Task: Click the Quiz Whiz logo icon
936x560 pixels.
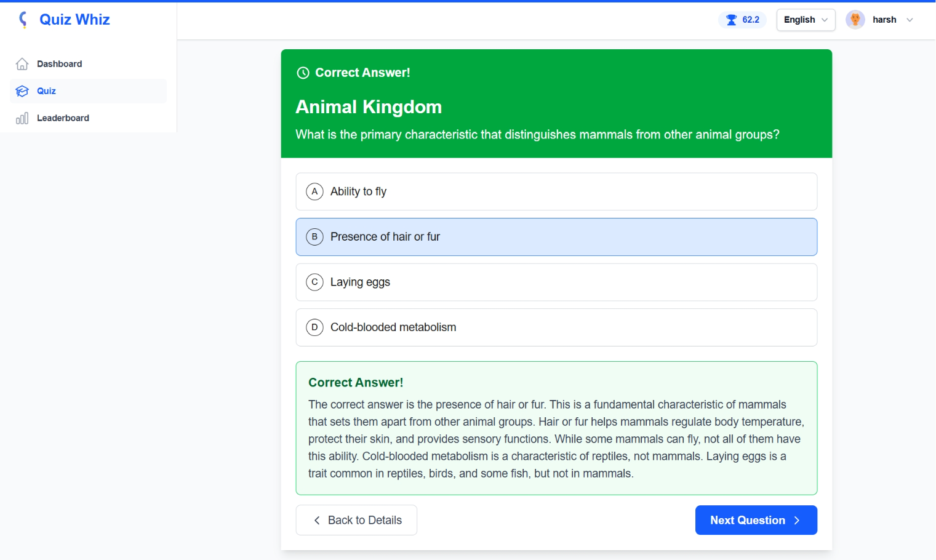Action: pos(23,20)
